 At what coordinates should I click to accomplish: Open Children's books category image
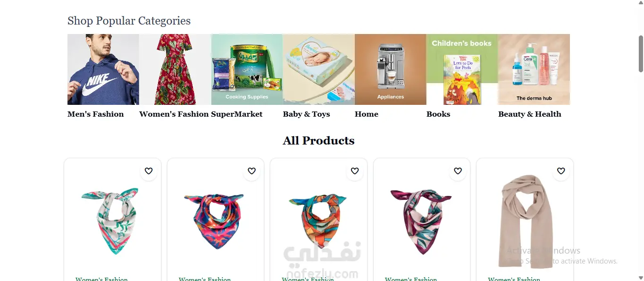click(462, 69)
